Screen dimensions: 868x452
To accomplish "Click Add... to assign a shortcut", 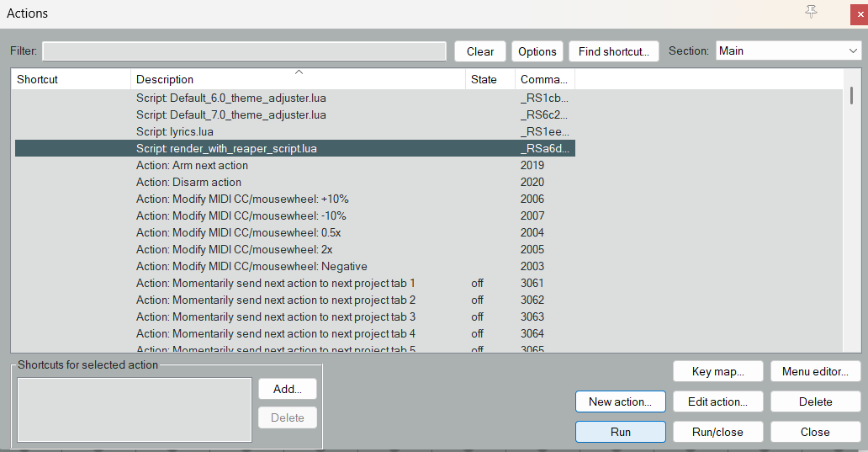I will [x=288, y=389].
